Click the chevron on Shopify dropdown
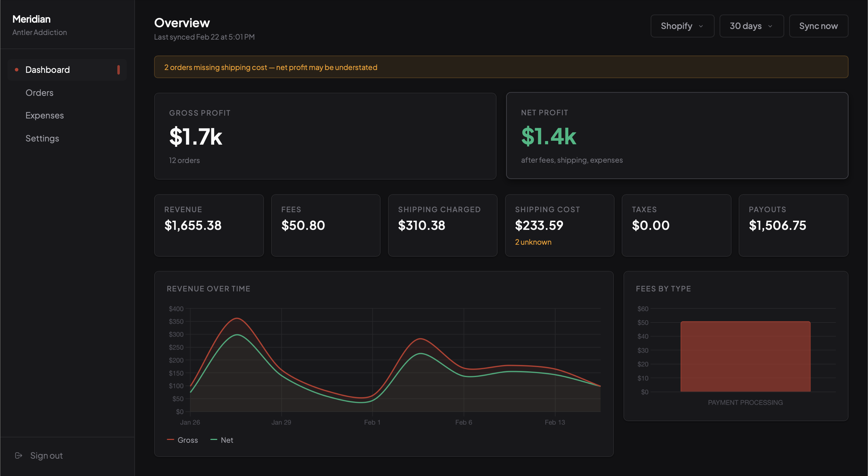The image size is (868, 476). tap(701, 26)
